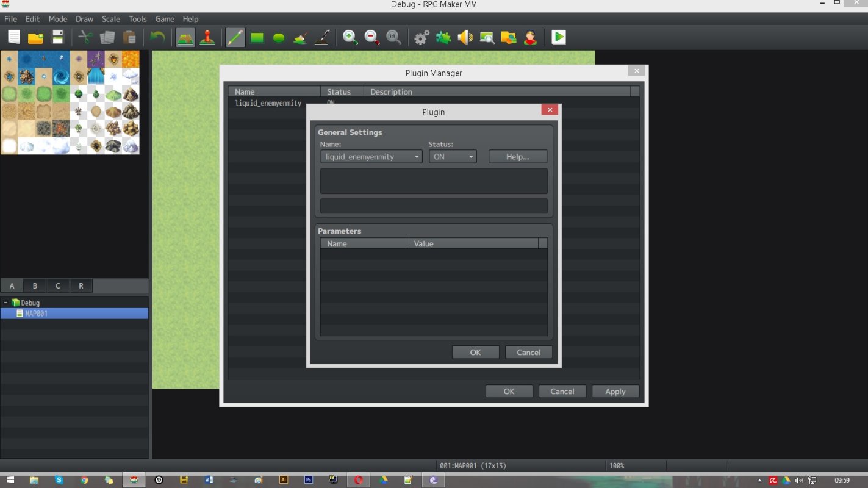Click the system tray volume icon
868x488 pixels.
pyautogui.click(x=799, y=481)
